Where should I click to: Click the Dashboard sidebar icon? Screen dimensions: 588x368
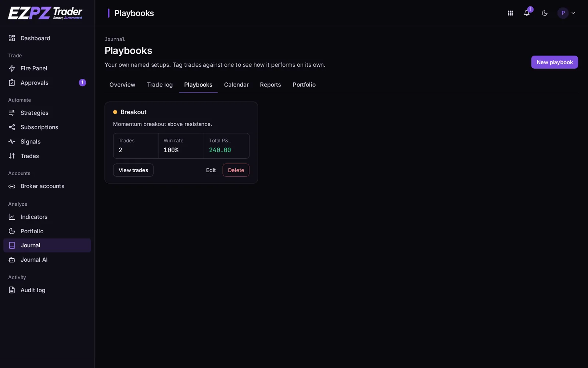click(12, 38)
